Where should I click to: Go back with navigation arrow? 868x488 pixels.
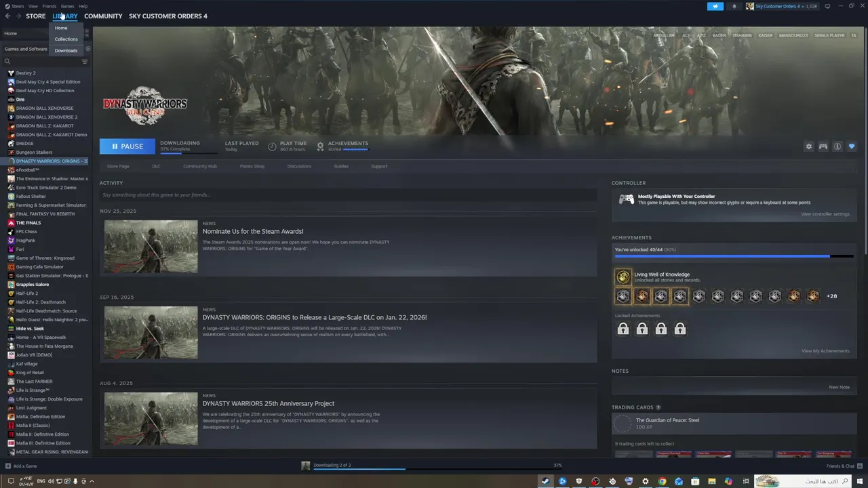tap(7, 16)
